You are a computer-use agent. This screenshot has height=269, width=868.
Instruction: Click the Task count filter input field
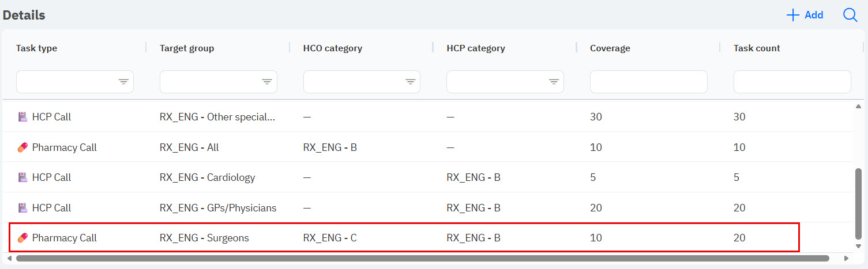[x=792, y=82]
